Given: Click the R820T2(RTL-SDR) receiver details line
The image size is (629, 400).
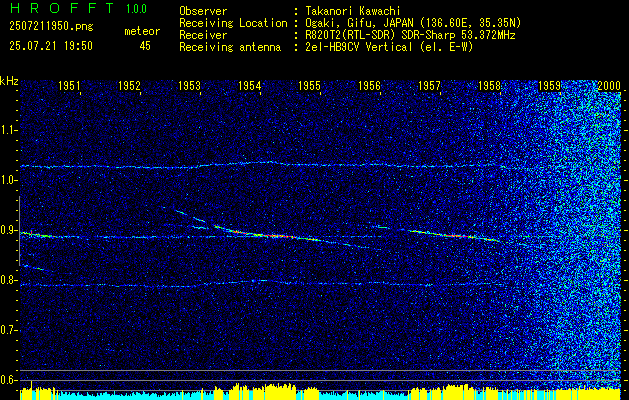Looking at the screenshot, I should click(410, 35).
